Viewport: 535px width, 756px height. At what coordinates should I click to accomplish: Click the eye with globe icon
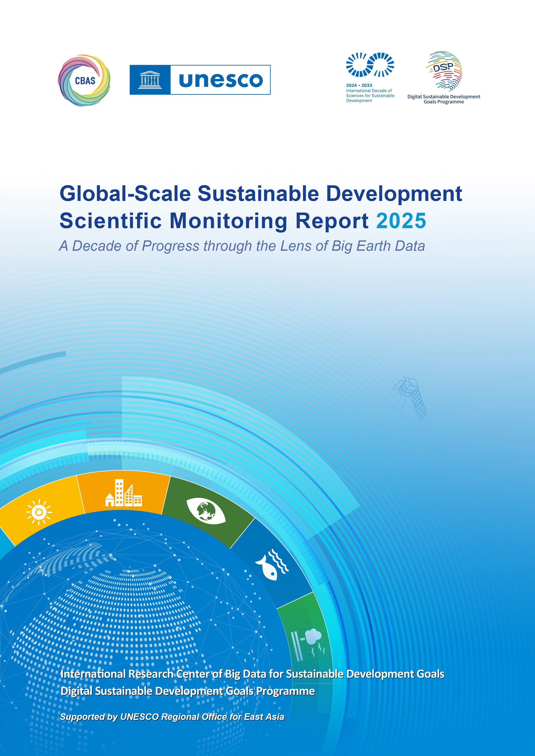(206, 511)
